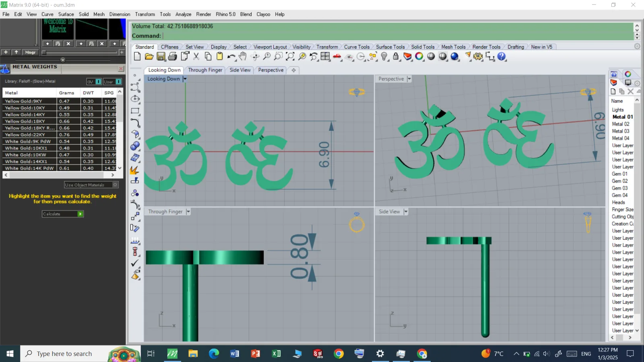The height and width of the screenshot is (362, 644).
Task: Open Options with the gear icon in toolbar
Action: click(478, 56)
